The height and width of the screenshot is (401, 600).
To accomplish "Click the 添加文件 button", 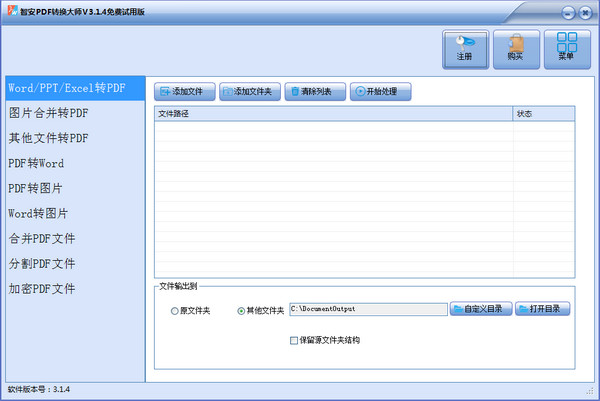I will point(185,91).
